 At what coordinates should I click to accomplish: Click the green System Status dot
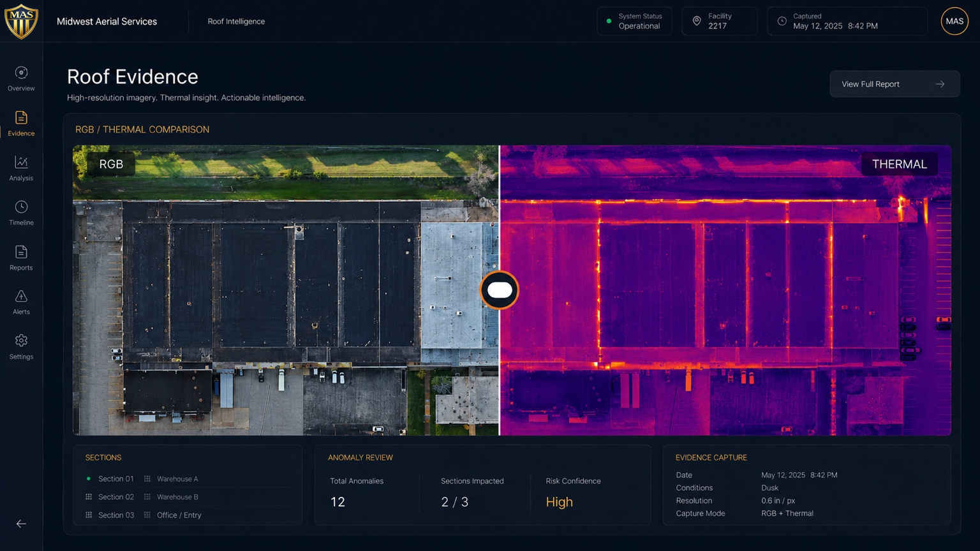[x=609, y=21]
